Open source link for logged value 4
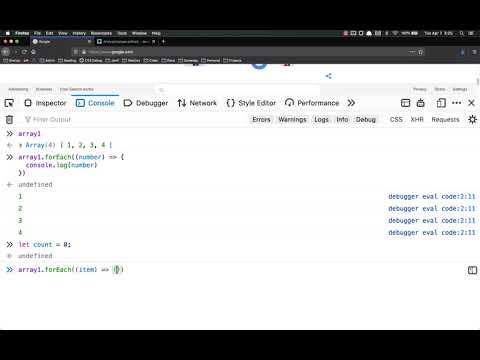 [x=432, y=232]
